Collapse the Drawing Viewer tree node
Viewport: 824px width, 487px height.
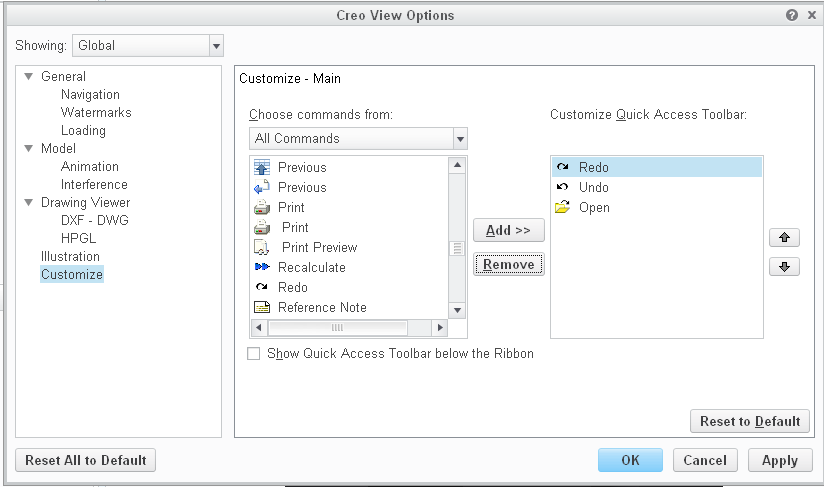(29, 203)
